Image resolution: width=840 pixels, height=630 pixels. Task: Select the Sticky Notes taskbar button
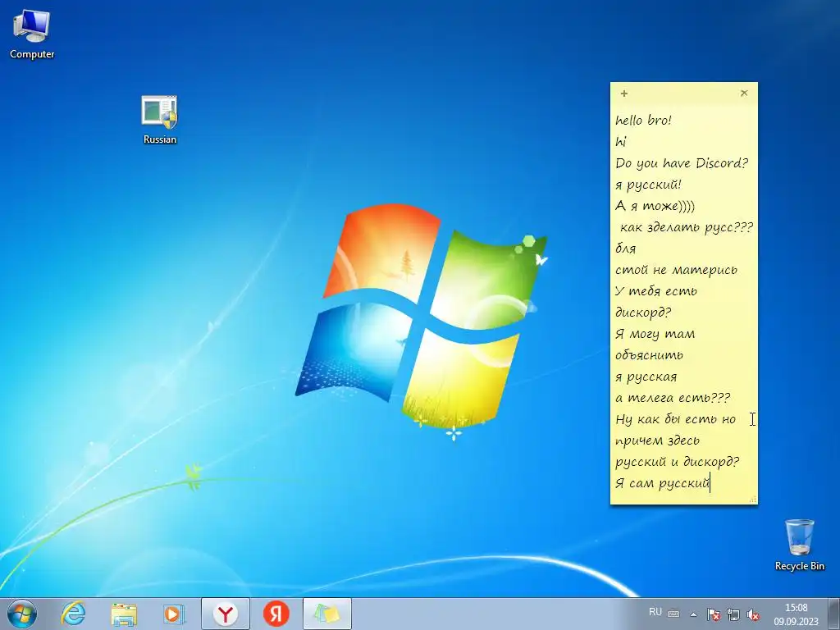(x=326, y=614)
